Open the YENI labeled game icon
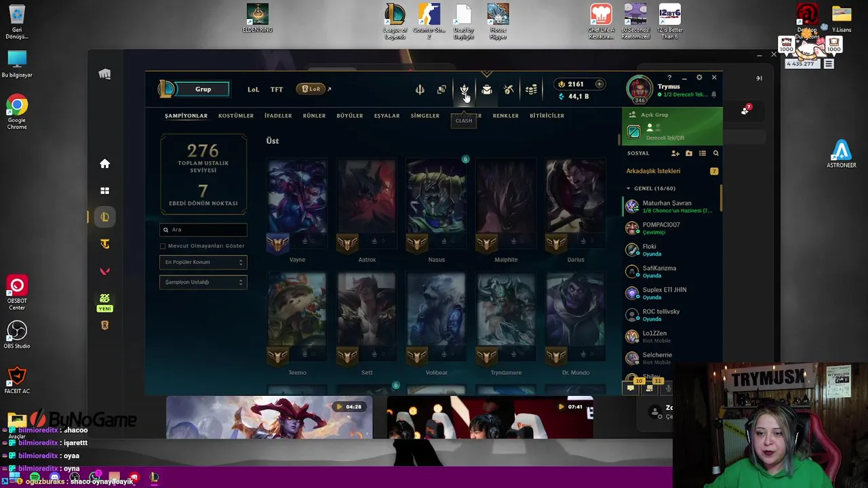Screen dimensions: 868x488 (x=104, y=302)
